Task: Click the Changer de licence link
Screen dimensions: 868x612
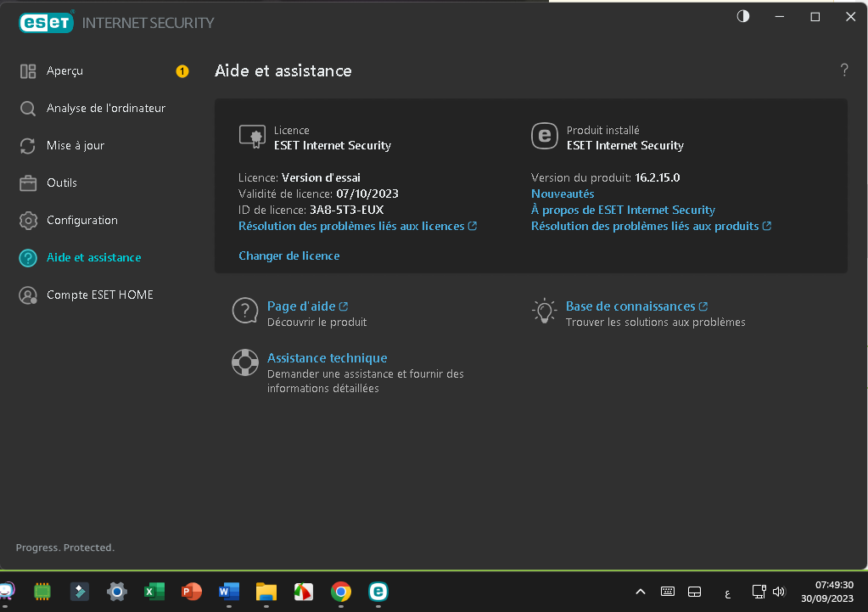Action: pyautogui.click(x=289, y=255)
